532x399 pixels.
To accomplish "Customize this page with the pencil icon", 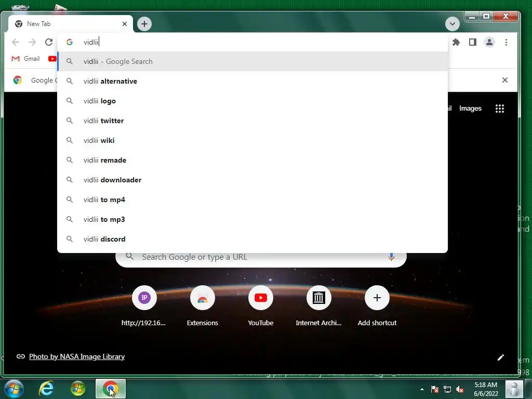I will coord(500,357).
